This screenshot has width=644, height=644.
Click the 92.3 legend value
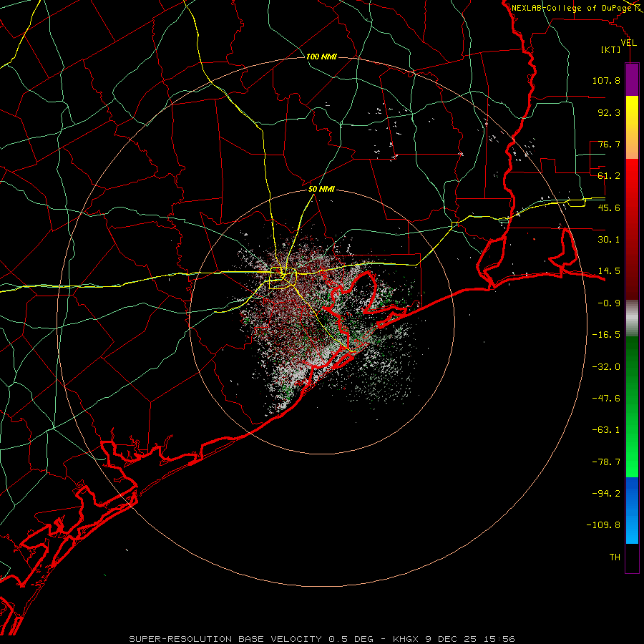coord(609,112)
